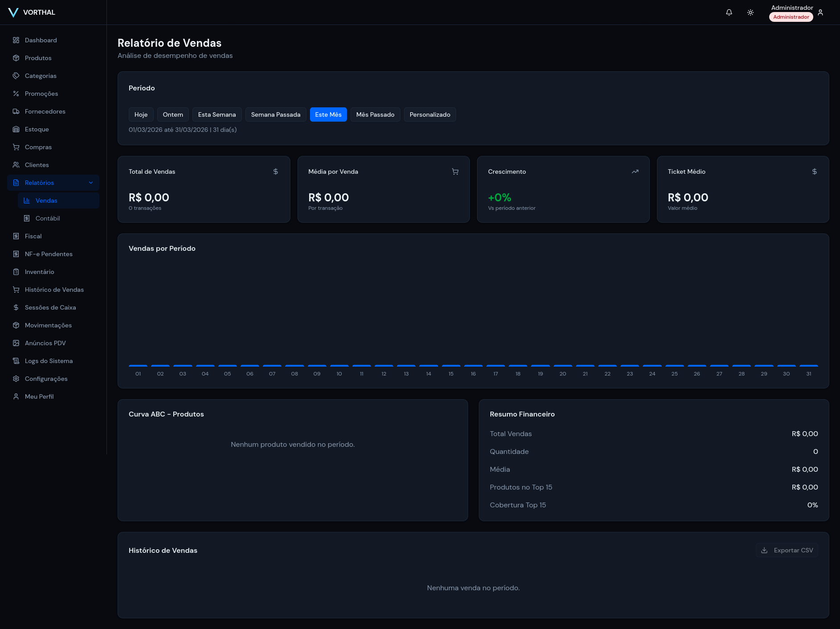Select the Semana Passada period

276,114
